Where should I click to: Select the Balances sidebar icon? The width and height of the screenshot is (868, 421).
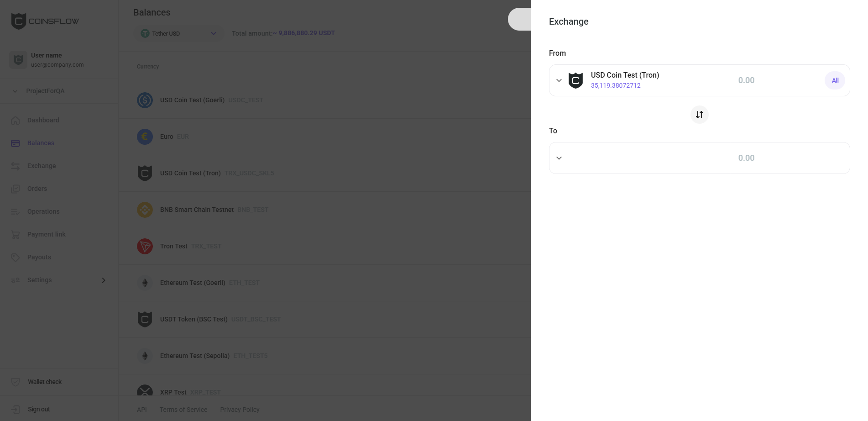(x=15, y=143)
